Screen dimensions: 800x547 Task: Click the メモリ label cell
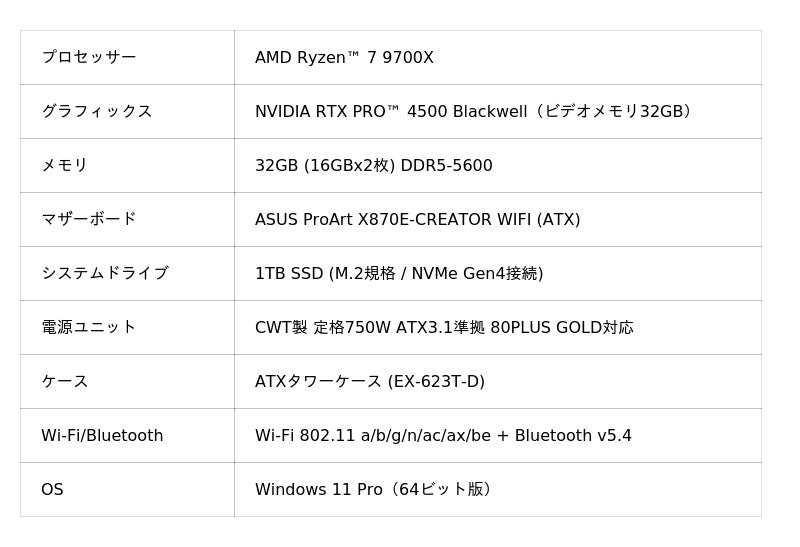65,166
